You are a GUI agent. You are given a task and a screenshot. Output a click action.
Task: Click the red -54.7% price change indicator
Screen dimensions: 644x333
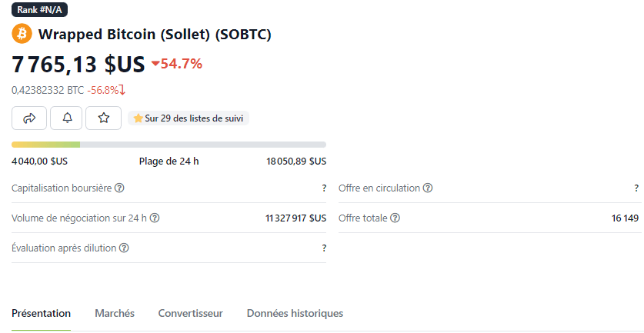coord(177,64)
